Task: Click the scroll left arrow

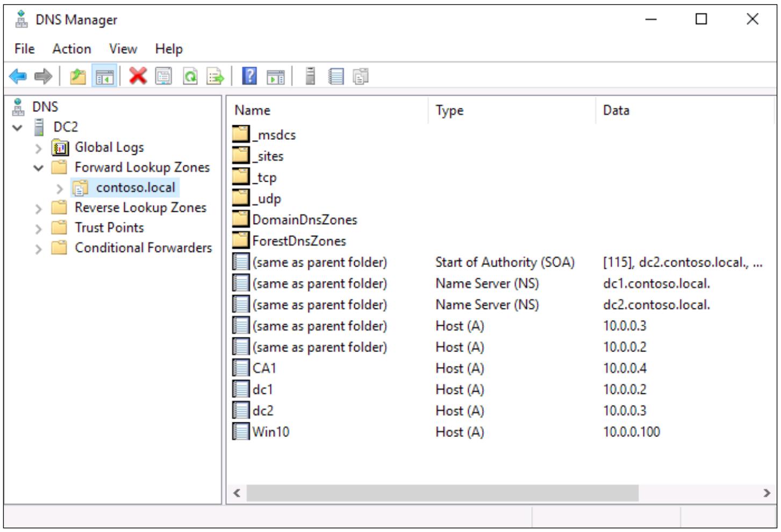Action: coord(237,493)
